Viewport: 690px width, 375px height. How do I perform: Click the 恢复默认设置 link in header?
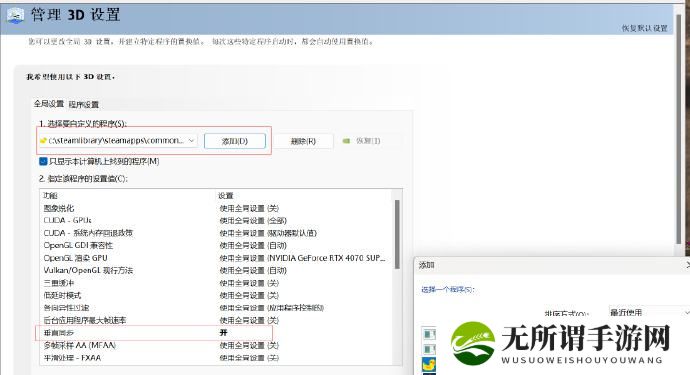pyautogui.click(x=645, y=28)
